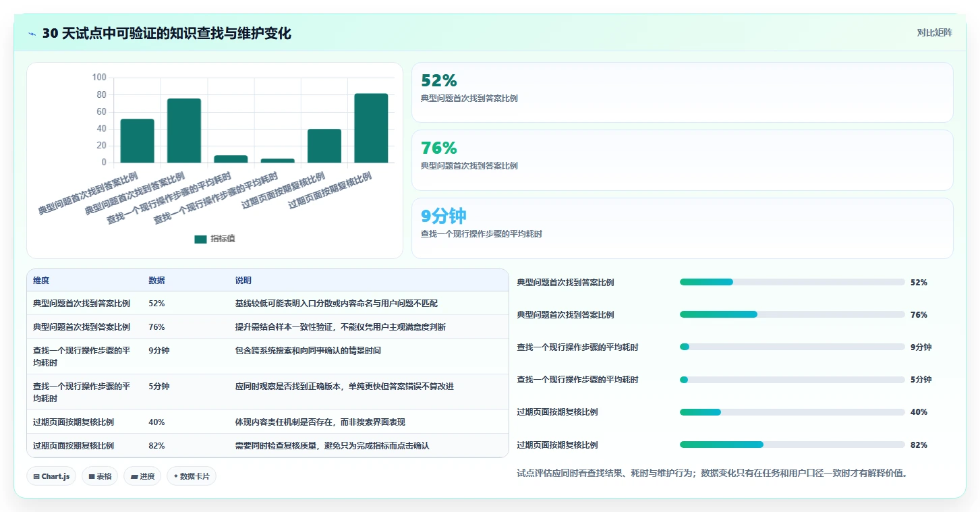Open the 76% data card
Viewport: 980px width, 512px height.
click(683, 160)
